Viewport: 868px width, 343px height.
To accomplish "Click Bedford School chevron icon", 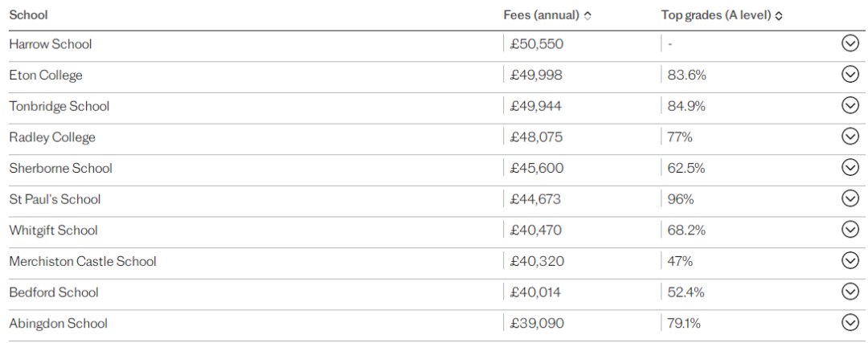I will click(x=850, y=291).
